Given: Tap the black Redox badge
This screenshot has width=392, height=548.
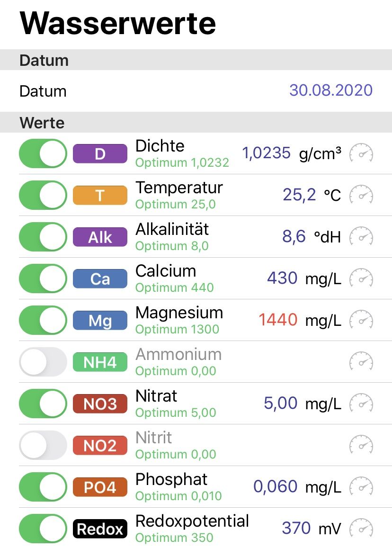Looking at the screenshot, I should pyautogui.click(x=100, y=529).
